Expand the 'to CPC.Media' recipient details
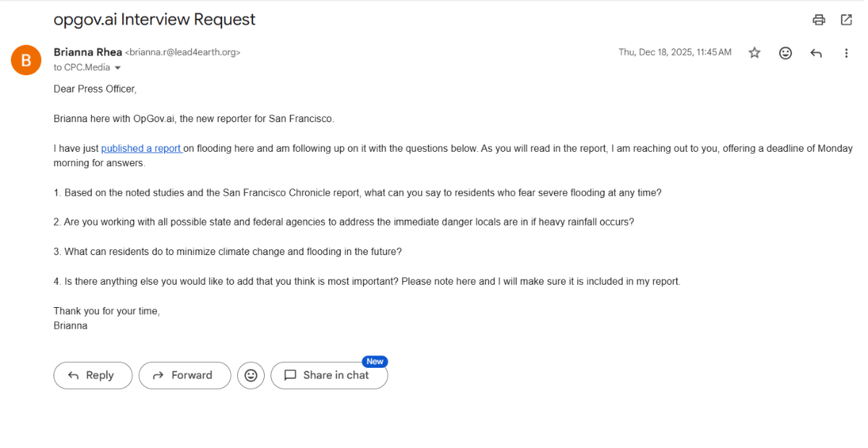 pos(117,67)
